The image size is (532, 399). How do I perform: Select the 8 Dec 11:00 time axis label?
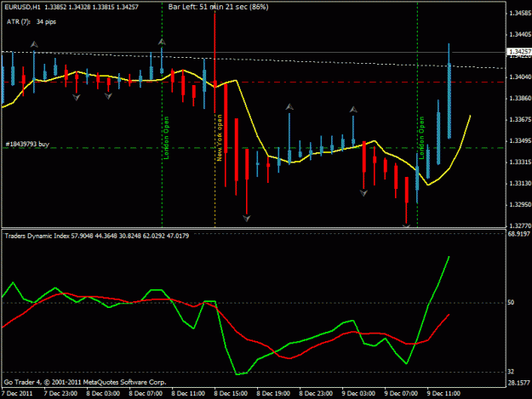pos(188,394)
